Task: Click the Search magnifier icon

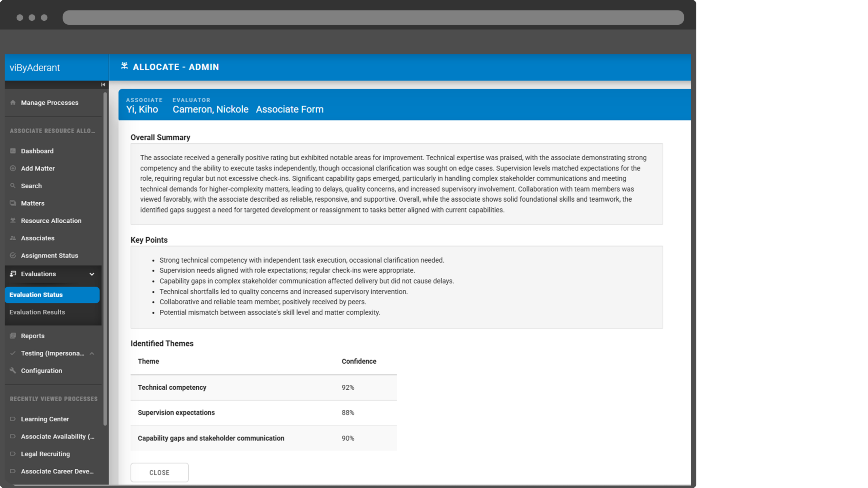Action: click(x=13, y=186)
